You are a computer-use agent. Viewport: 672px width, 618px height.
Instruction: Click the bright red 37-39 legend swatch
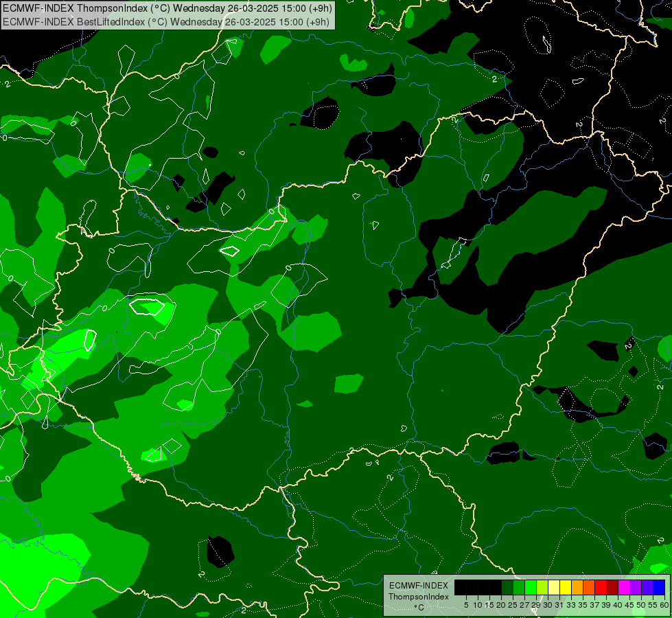pos(601,587)
